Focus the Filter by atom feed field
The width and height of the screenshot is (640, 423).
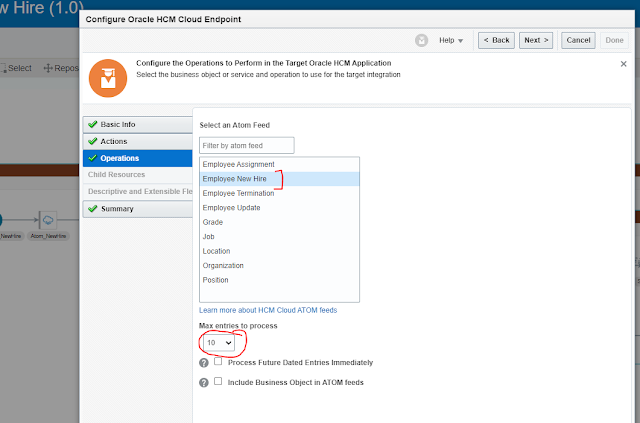(x=247, y=145)
